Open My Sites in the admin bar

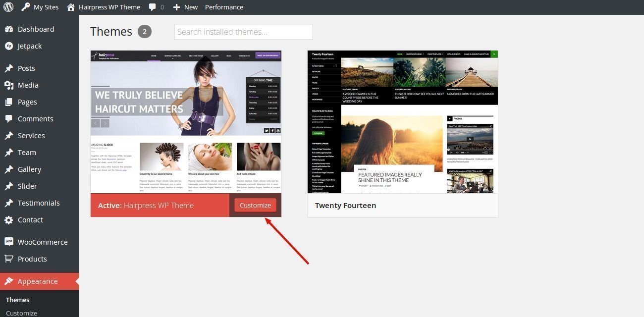pyautogui.click(x=40, y=7)
